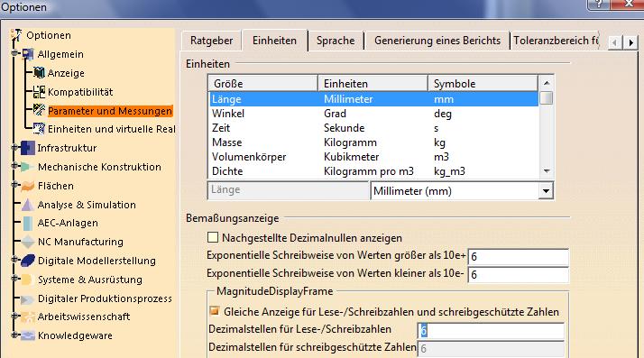
Task: Expand the Systeme & Ausrüstung node
Action: [x=14, y=279]
